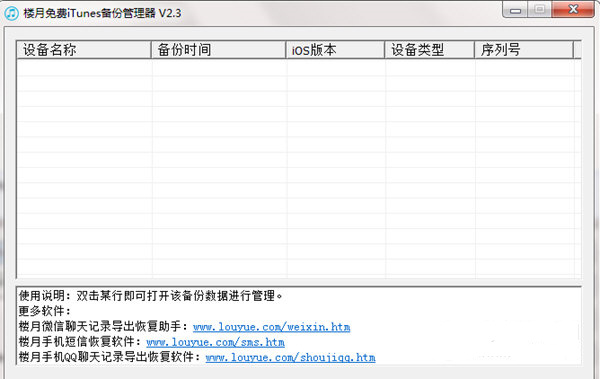Image resolution: width=600 pixels, height=379 pixels.
Task: Open the www.louyue.com/weixin.htm link
Action: pos(272,327)
